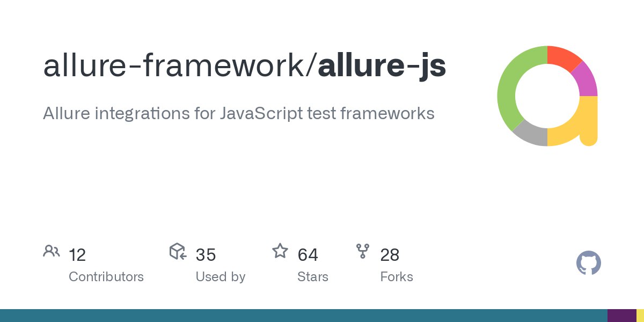Click the Contributors people icon

(x=52, y=251)
